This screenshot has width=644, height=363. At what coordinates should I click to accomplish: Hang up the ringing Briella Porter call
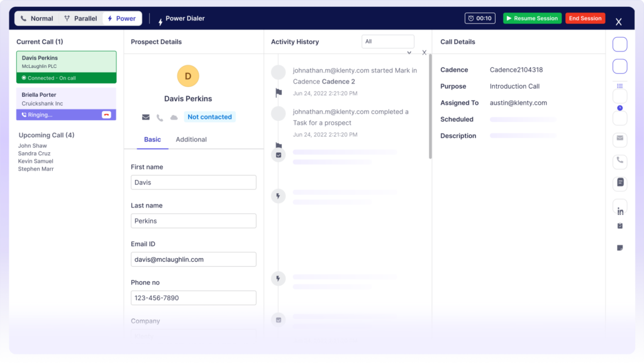click(106, 115)
